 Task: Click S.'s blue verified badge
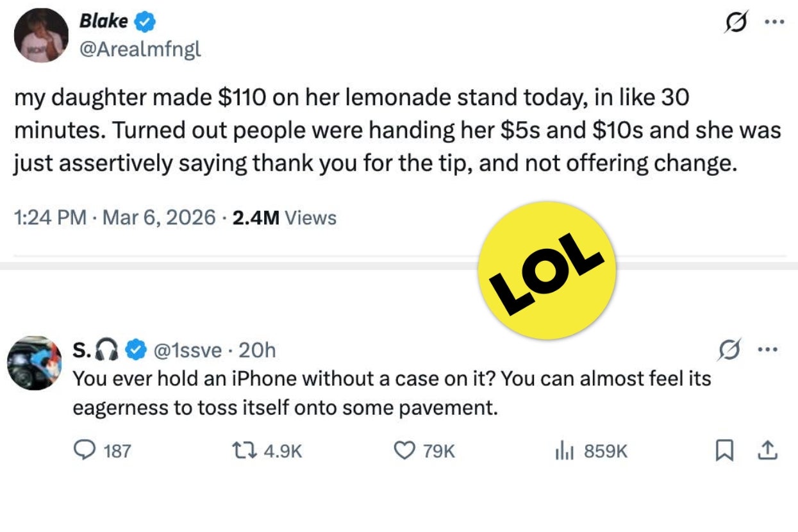(133, 350)
